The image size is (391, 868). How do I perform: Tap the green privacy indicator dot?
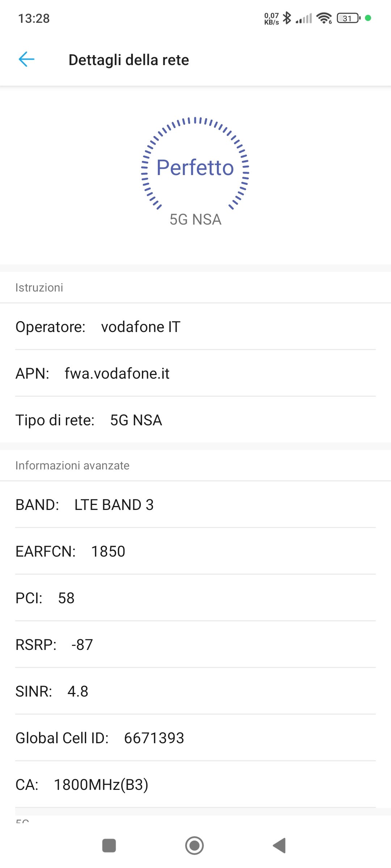(368, 18)
